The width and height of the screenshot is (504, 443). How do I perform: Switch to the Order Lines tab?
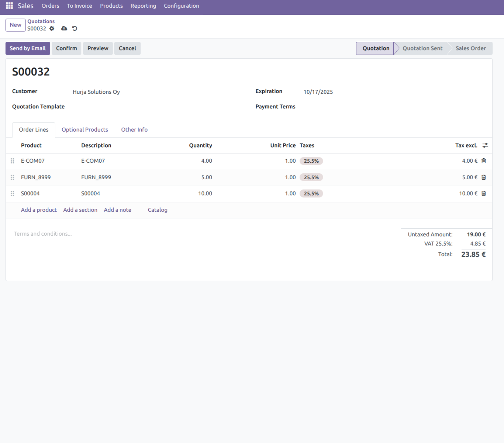click(x=33, y=130)
